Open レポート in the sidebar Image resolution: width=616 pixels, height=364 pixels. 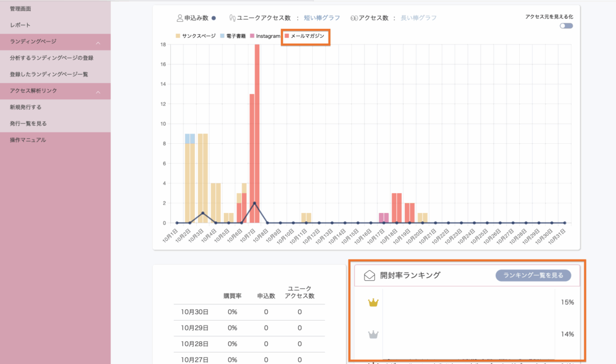coord(20,25)
